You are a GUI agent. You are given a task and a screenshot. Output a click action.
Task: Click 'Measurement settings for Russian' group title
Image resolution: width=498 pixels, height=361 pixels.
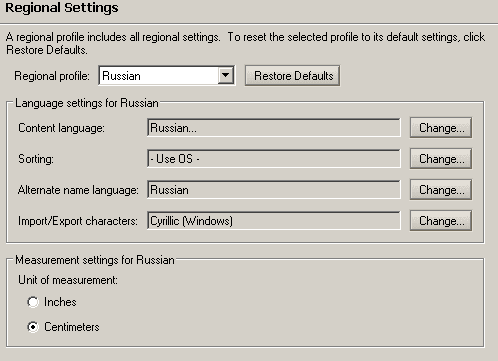click(x=95, y=260)
